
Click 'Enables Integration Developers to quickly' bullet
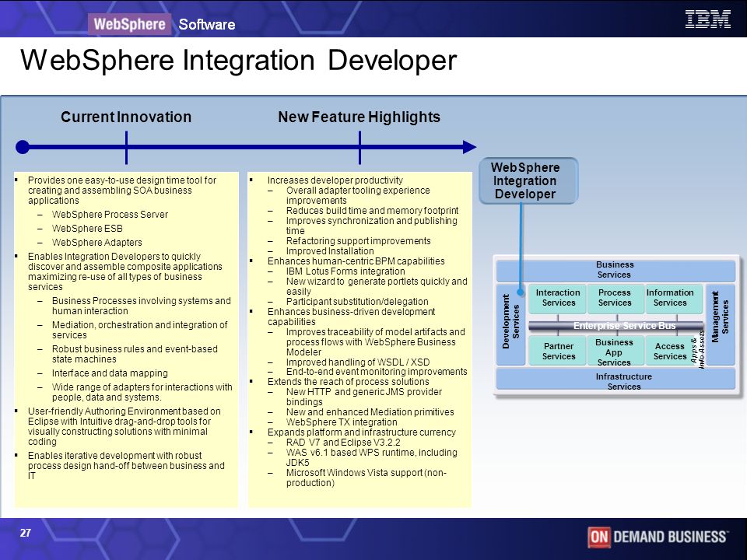125,272
